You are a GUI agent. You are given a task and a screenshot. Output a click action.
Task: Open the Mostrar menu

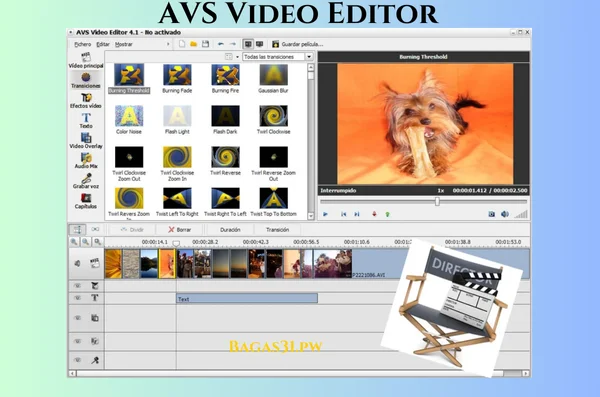pos(124,44)
